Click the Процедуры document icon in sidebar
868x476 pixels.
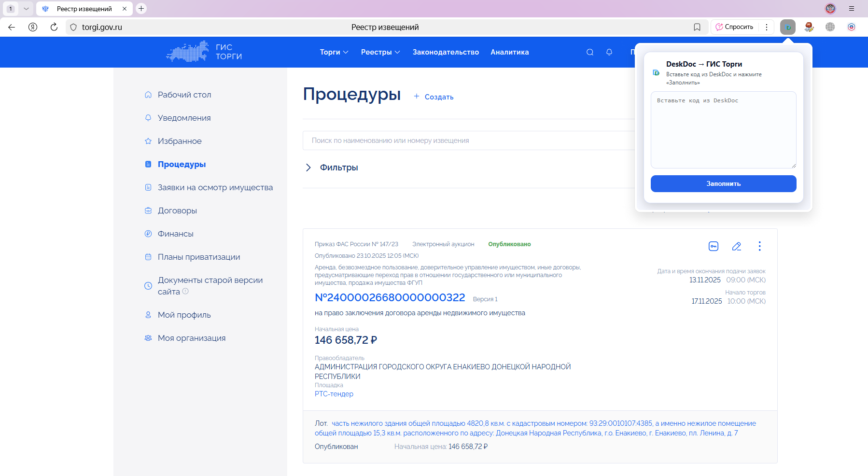148,164
